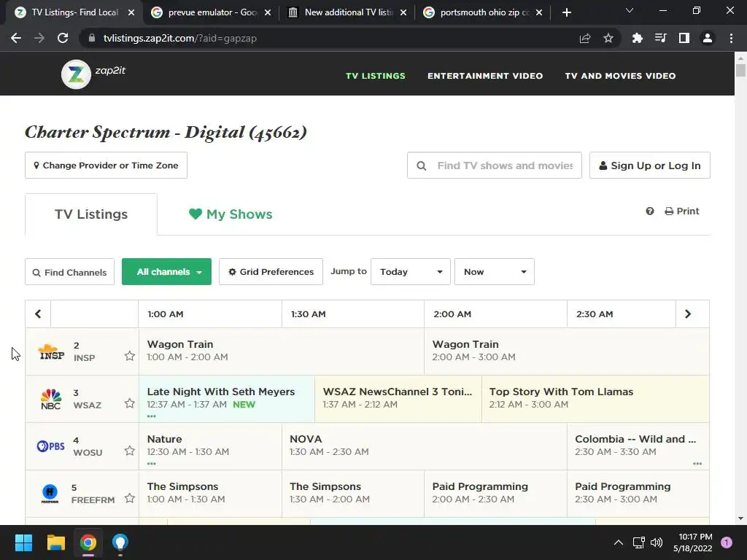Image resolution: width=747 pixels, height=560 pixels.
Task: Print the TV listings
Action: click(x=682, y=211)
